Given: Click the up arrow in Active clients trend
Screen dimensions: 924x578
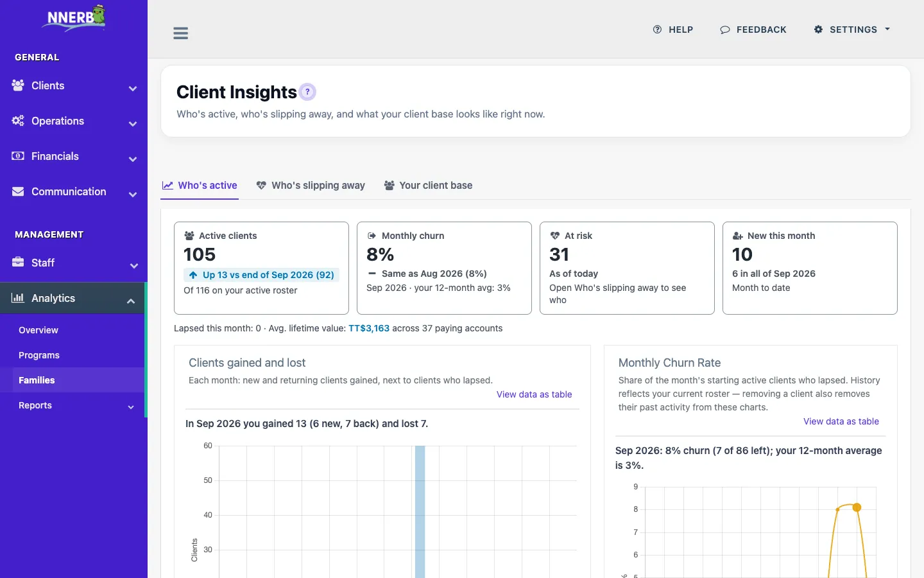Looking at the screenshot, I should (x=193, y=275).
